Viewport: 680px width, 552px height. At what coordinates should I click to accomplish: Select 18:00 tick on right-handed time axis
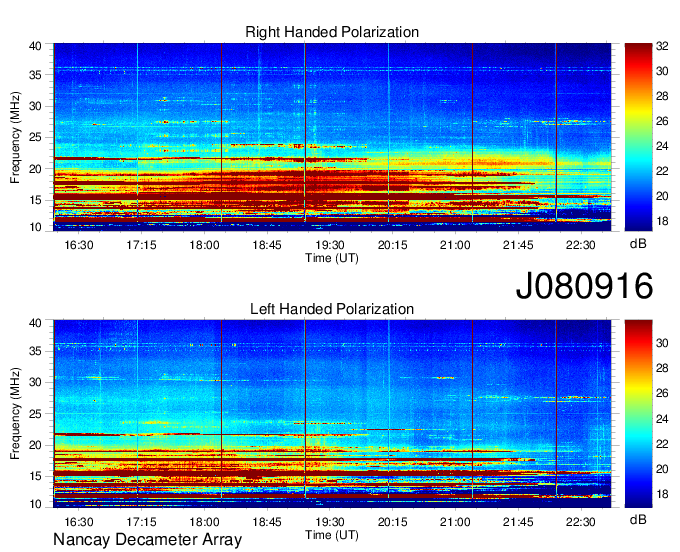[204, 245]
